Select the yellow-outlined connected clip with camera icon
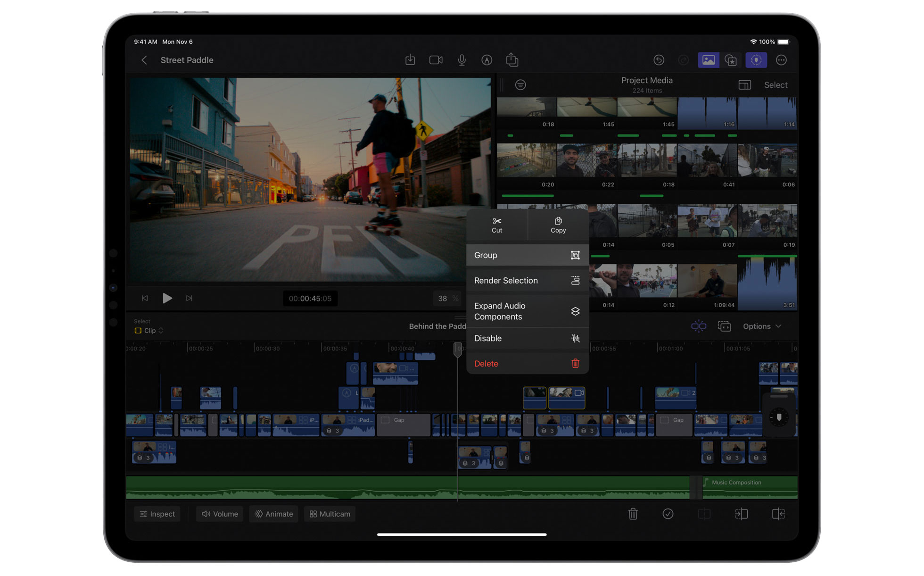The width and height of the screenshot is (924, 576). pos(567,398)
